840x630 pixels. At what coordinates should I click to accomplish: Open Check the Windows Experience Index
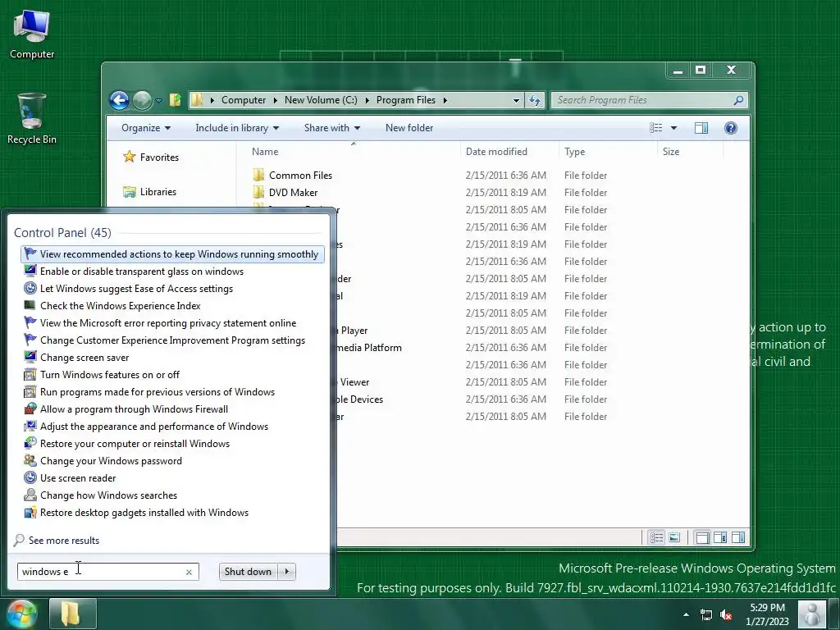(112, 306)
